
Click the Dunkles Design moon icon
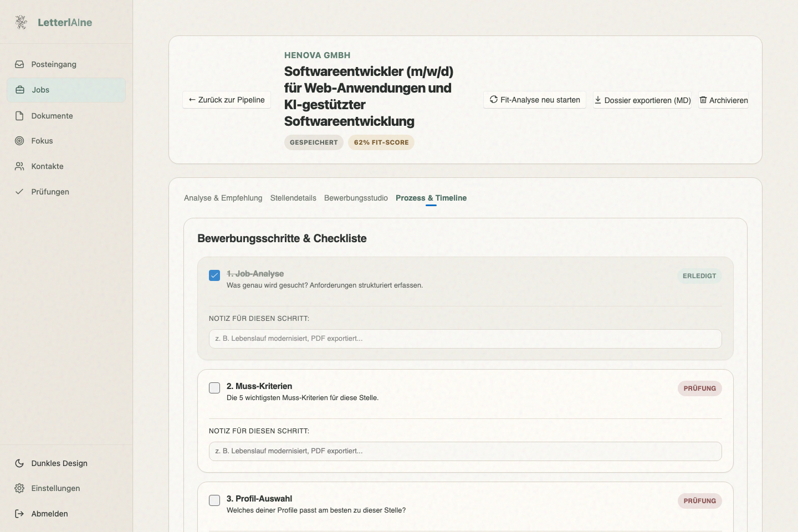point(19,463)
